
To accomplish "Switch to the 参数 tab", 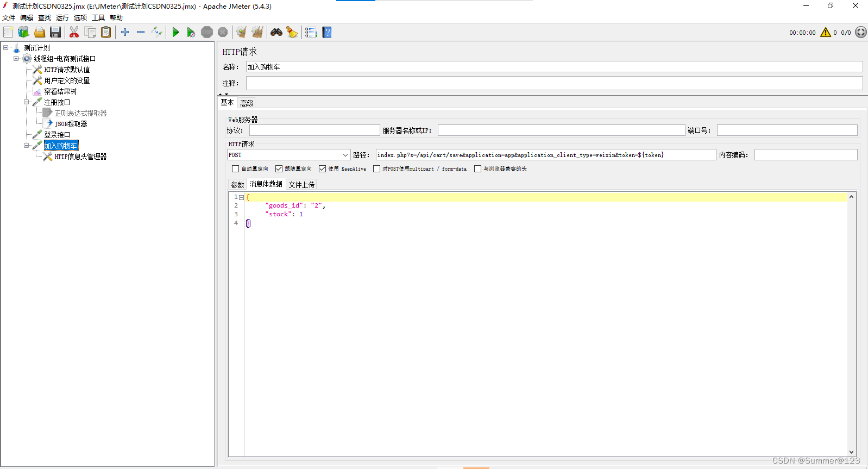I will point(237,185).
